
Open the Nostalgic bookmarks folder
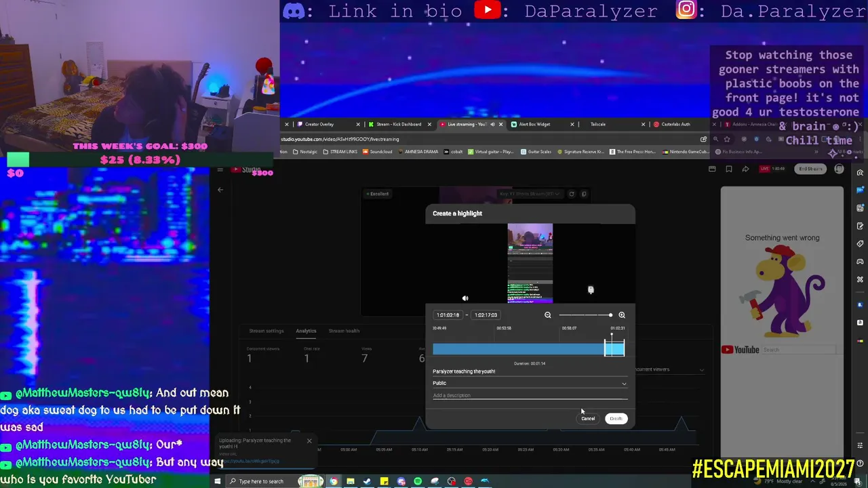305,152
